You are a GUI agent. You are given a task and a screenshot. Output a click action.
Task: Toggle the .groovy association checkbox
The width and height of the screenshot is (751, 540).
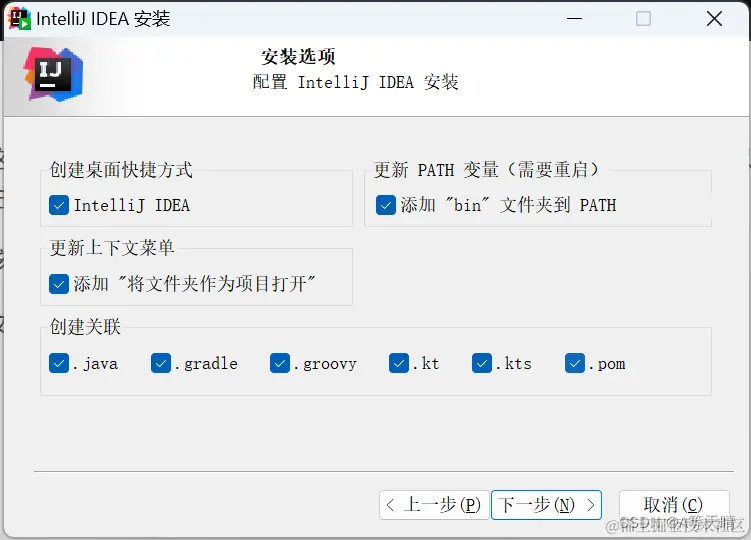(280, 363)
